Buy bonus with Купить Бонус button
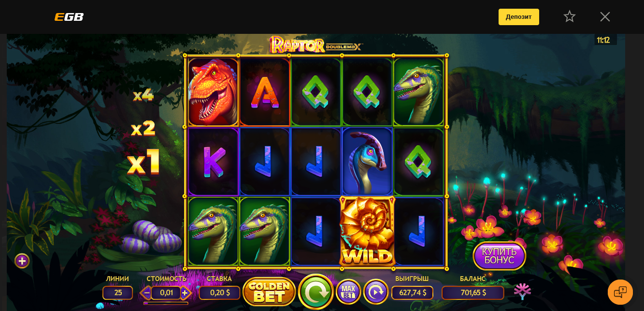This screenshot has width=644, height=311. pyautogui.click(x=499, y=256)
